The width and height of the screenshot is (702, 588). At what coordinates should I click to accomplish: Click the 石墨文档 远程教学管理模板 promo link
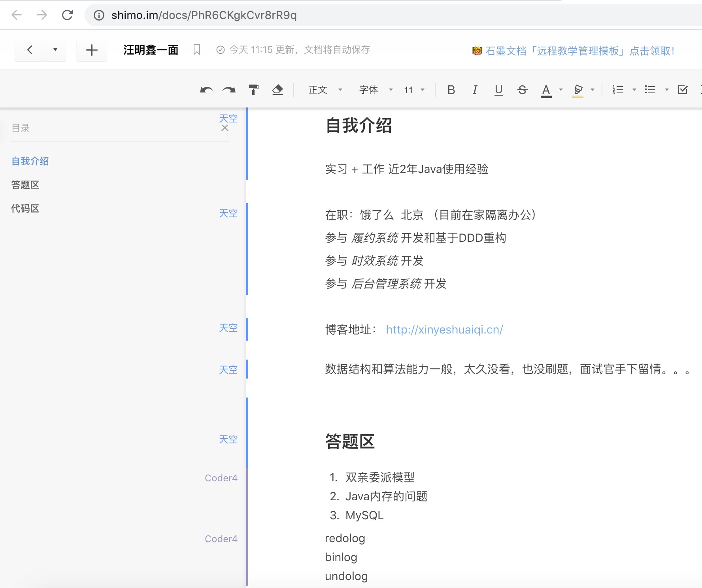click(579, 51)
